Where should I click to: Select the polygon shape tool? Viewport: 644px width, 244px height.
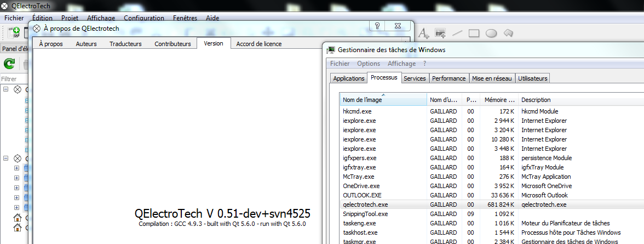(x=508, y=33)
